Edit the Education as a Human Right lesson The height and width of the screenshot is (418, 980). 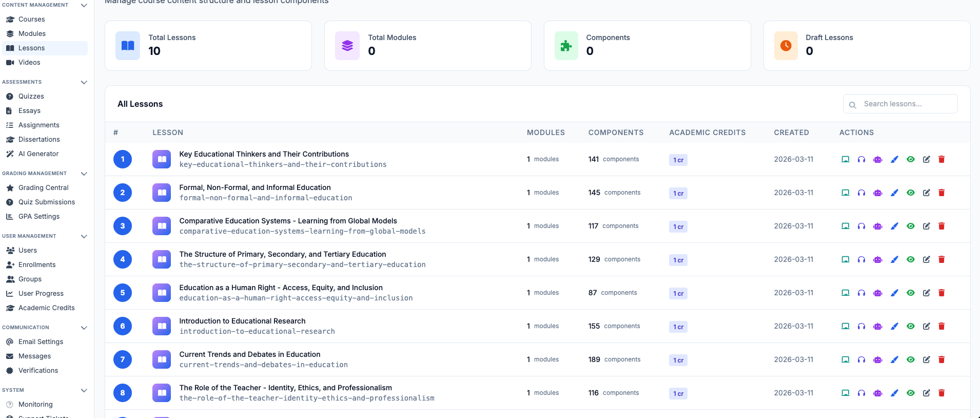tap(926, 293)
